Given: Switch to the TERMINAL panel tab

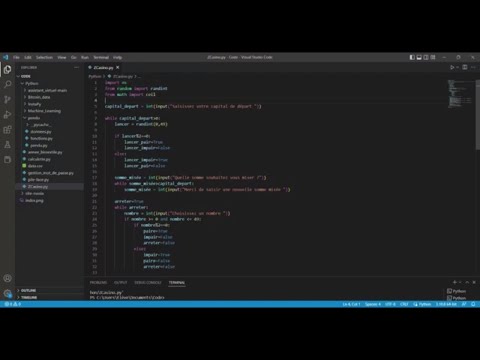Looking at the screenshot, I should pyautogui.click(x=177, y=283).
